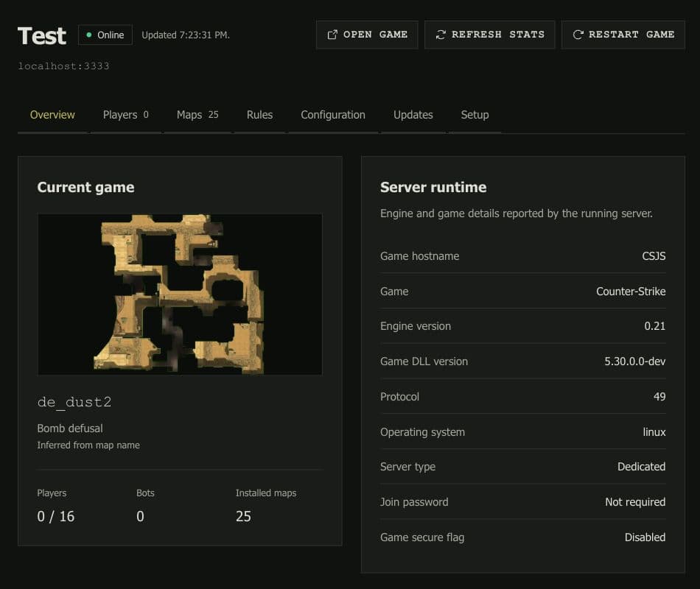Open the game with OPEN GAME button
Screen dimensions: 700x589
point(367,35)
